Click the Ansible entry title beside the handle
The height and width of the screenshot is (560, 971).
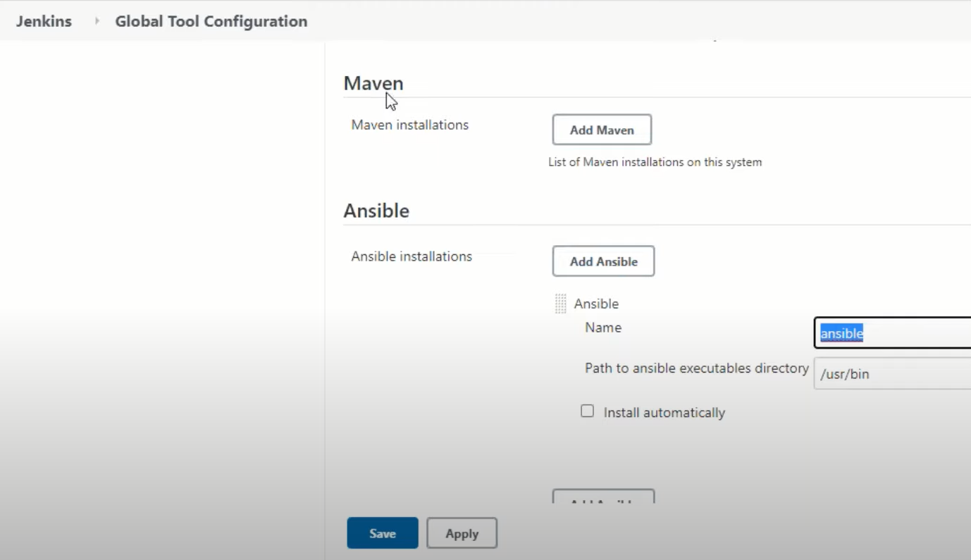[596, 304]
